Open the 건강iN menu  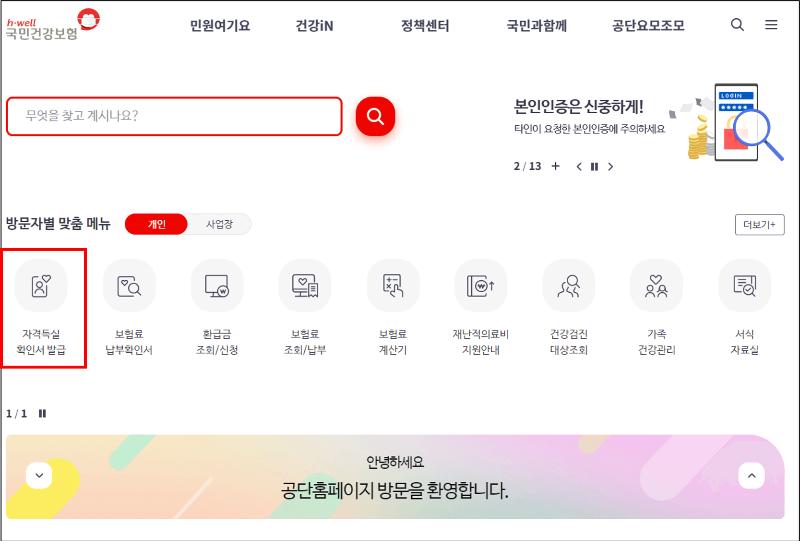click(x=314, y=26)
